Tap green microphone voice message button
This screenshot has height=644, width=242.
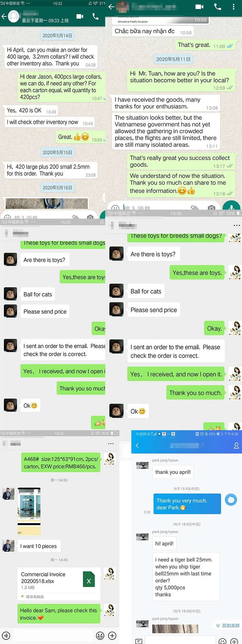tap(231, 207)
